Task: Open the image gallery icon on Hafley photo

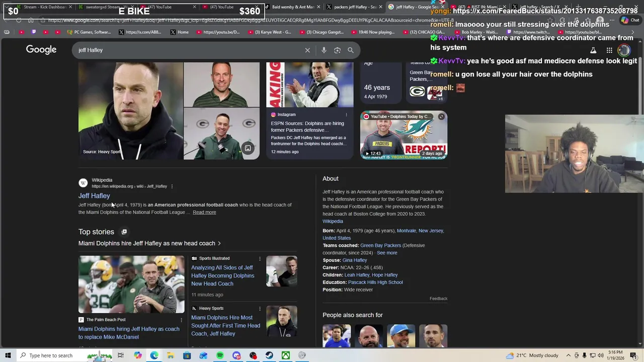Action: point(248,148)
